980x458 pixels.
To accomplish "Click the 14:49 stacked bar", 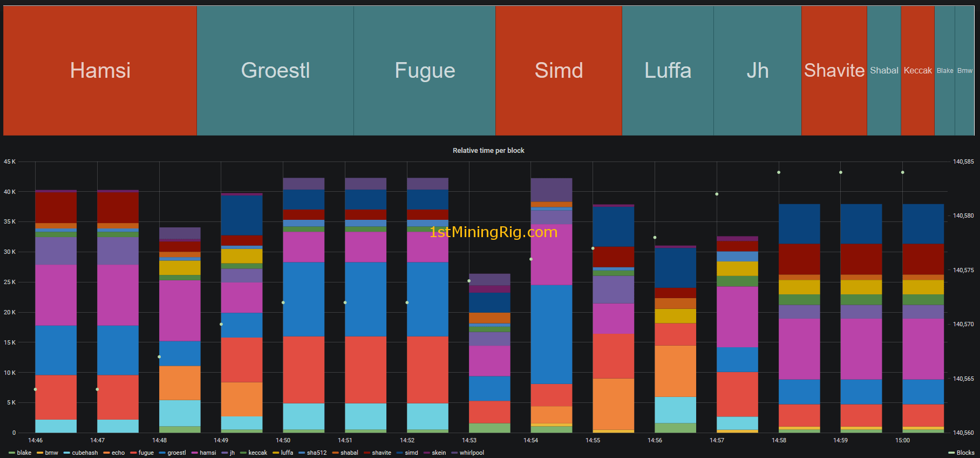I will click(242, 313).
